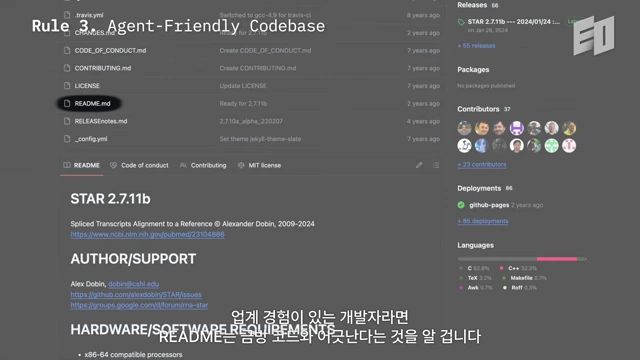Open the CODE_OF_CONDUCT.md file

[x=110, y=51]
